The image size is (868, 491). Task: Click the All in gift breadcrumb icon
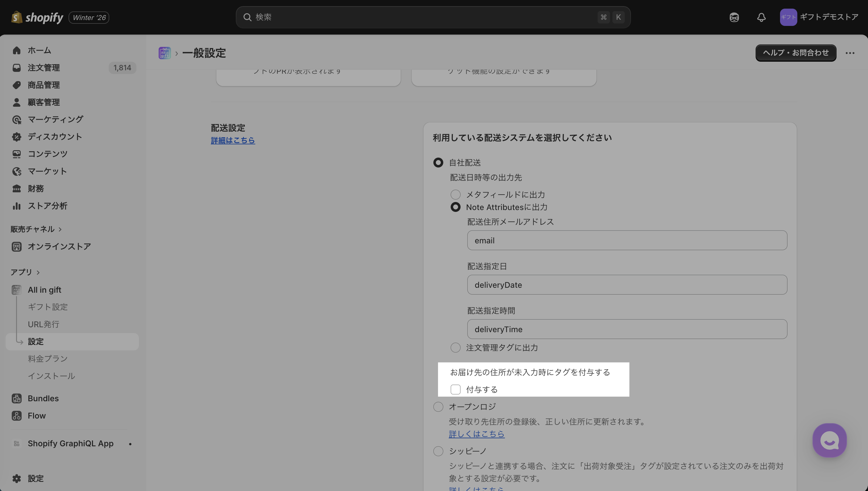click(x=165, y=53)
